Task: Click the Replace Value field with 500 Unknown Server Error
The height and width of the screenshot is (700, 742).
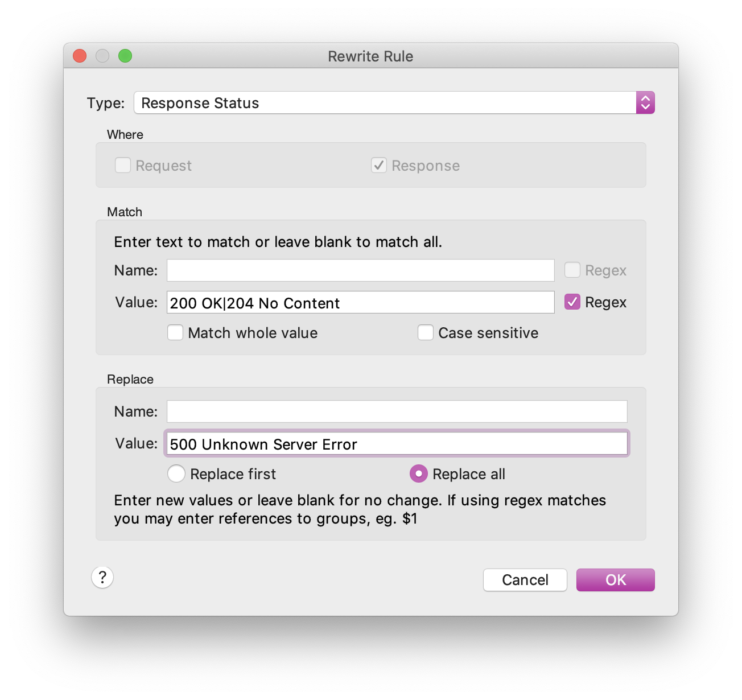Action: pyautogui.click(x=397, y=443)
